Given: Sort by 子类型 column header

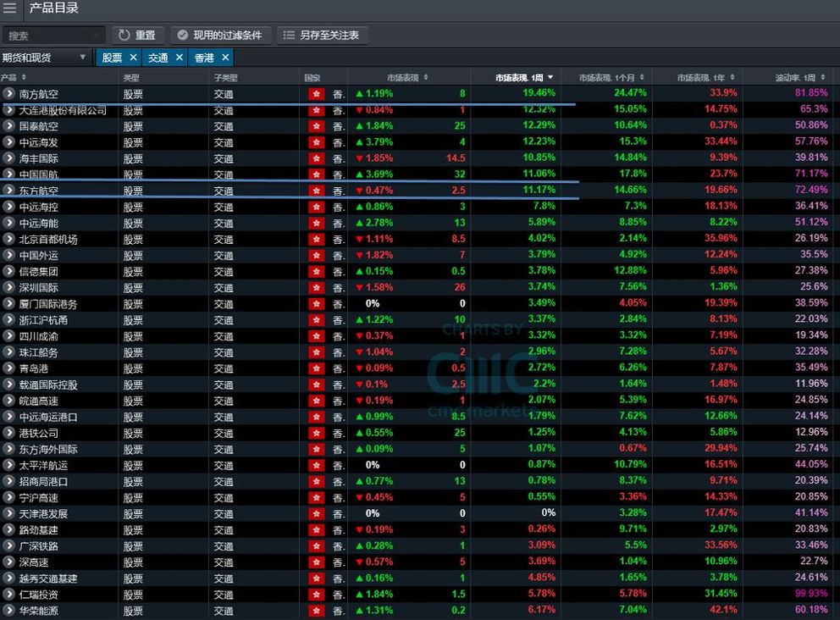Looking at the screenshot, I should click(x=225, y=78).
